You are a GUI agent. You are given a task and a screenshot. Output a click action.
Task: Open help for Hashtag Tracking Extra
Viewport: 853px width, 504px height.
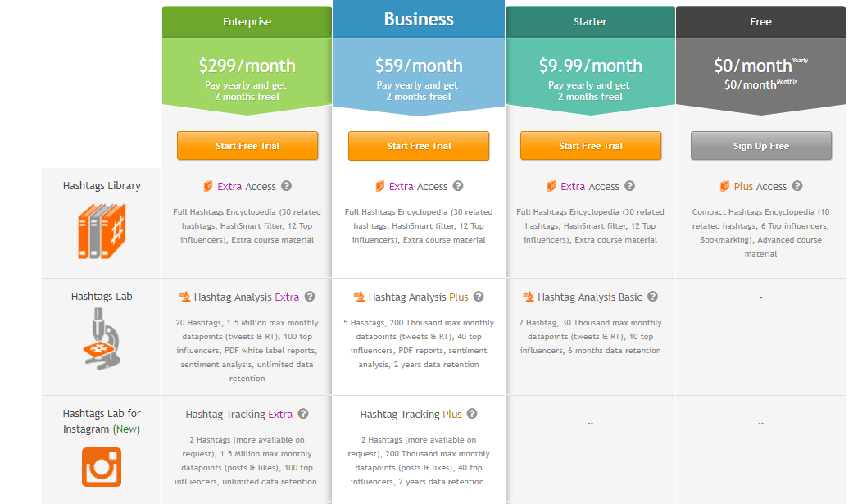tap(303, 414)
